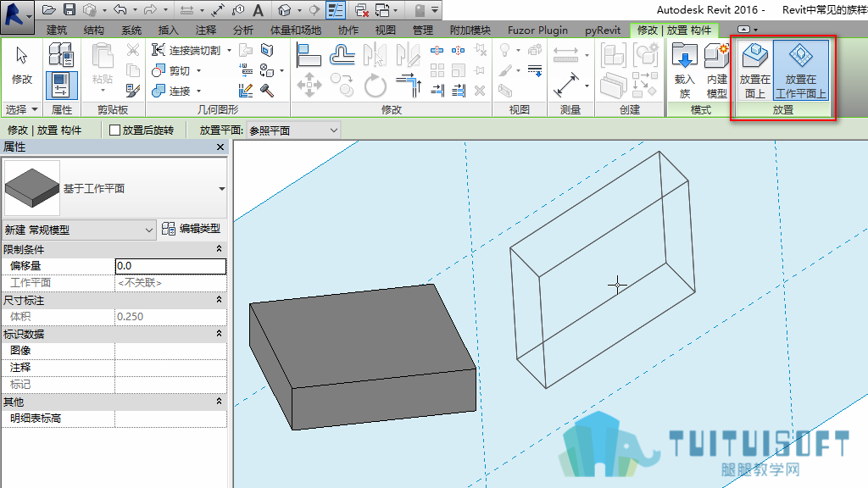The image size is (868, 488).
Task: Toggle the Properties palette button
Action: [61, 86]
